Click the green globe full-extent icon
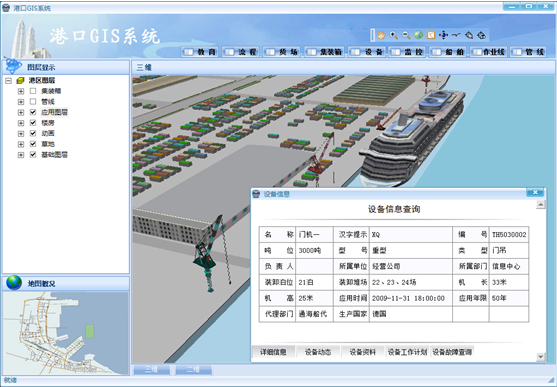Screen dimensions: 557x387 click(x=418, y=35)
